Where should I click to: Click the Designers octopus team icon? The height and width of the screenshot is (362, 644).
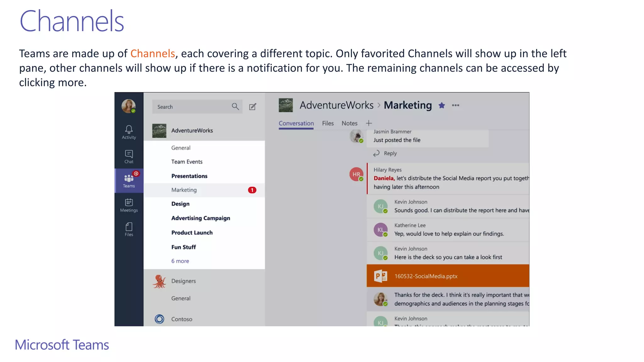[x=159, y=281]
